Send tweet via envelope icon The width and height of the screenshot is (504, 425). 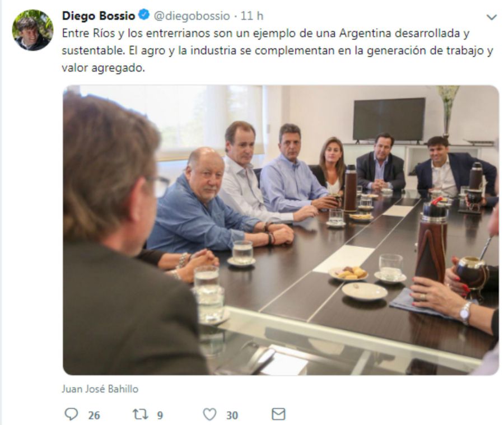278,414
